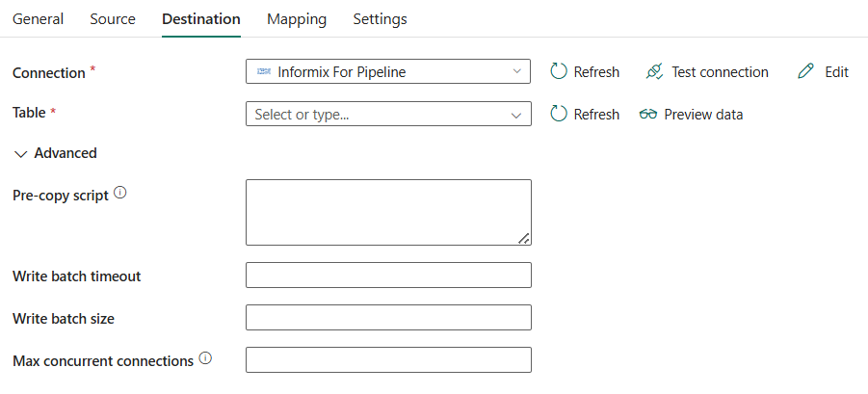Click the Preview data glasses icon
Image resolution: width=868 pixels, height=394 pixels.
[647, 114]
